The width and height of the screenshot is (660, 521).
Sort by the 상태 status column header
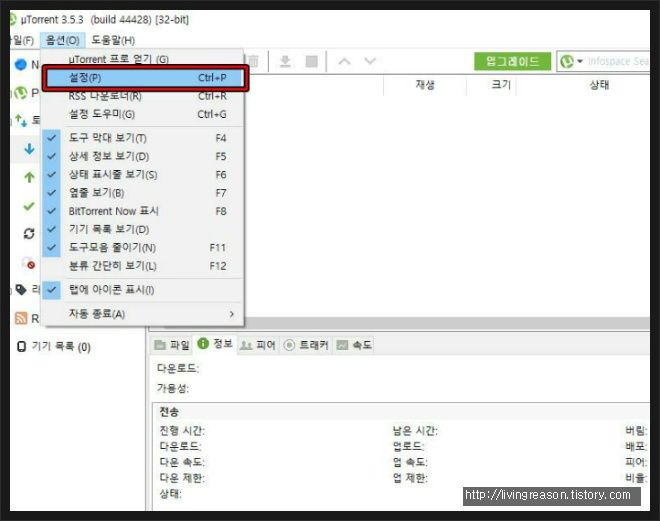pos(599,85)
